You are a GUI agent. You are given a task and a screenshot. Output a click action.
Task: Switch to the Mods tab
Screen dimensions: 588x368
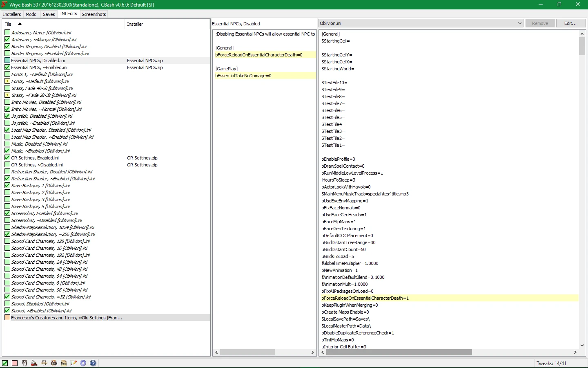tap(31, 14)
